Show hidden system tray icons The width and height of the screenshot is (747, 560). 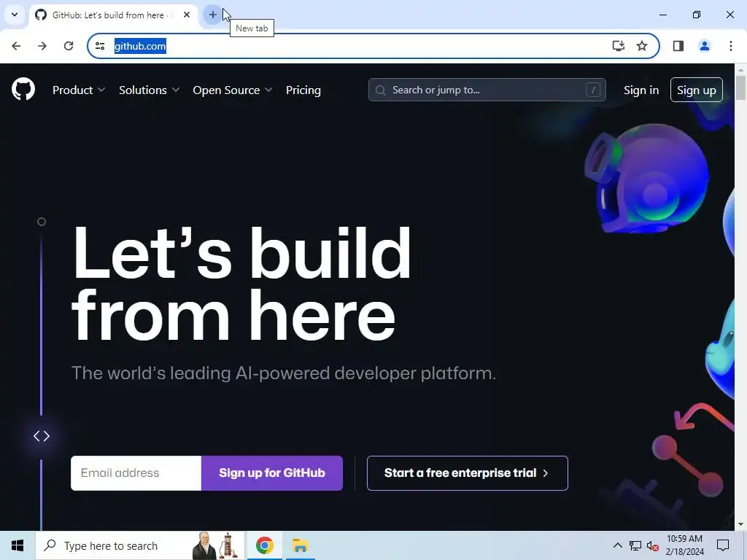[617, 545]
